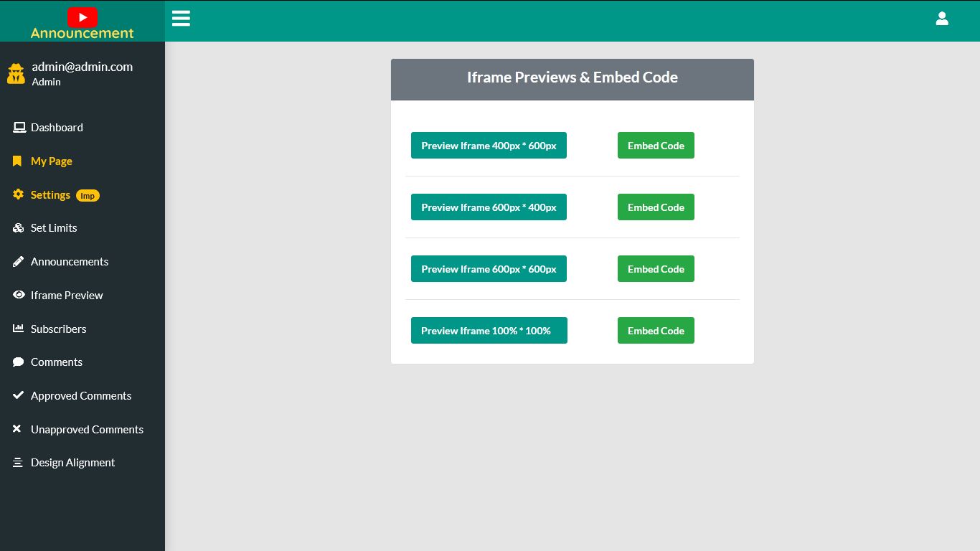Click the Settings gear icon

point(18,194)
